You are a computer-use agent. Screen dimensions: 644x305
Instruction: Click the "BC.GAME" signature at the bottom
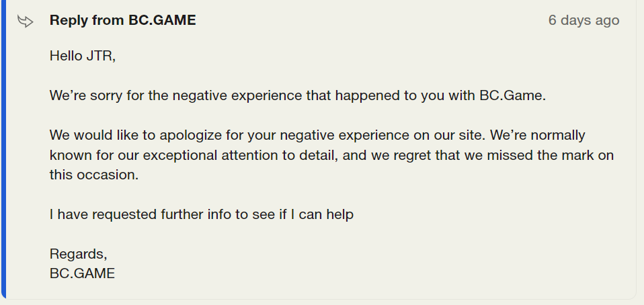click(82, 273)
